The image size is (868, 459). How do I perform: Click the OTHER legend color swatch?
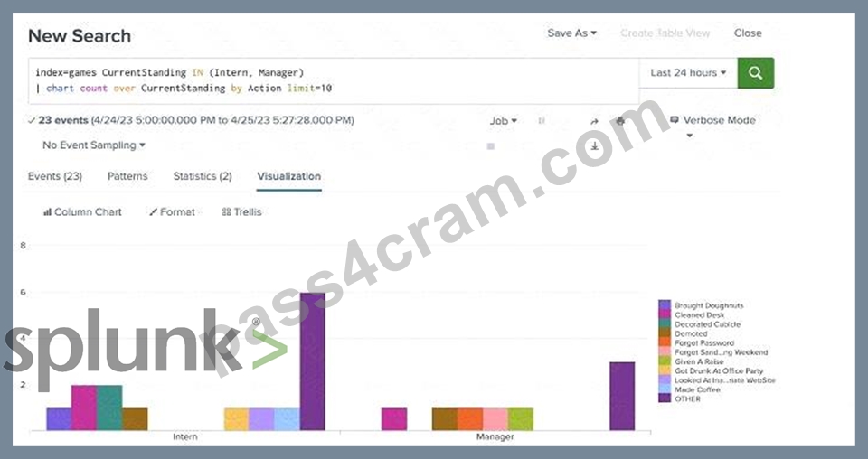[x=665, y=398]
